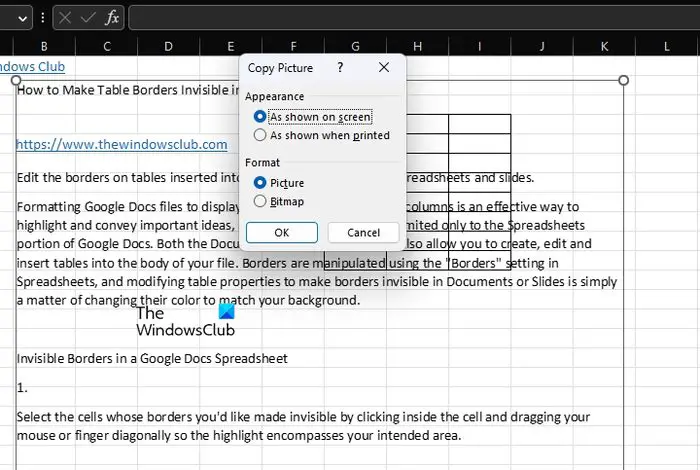Click the 'How to Make Table Borders Invisible' heading

pyautogui.click(x=128, y=90)
